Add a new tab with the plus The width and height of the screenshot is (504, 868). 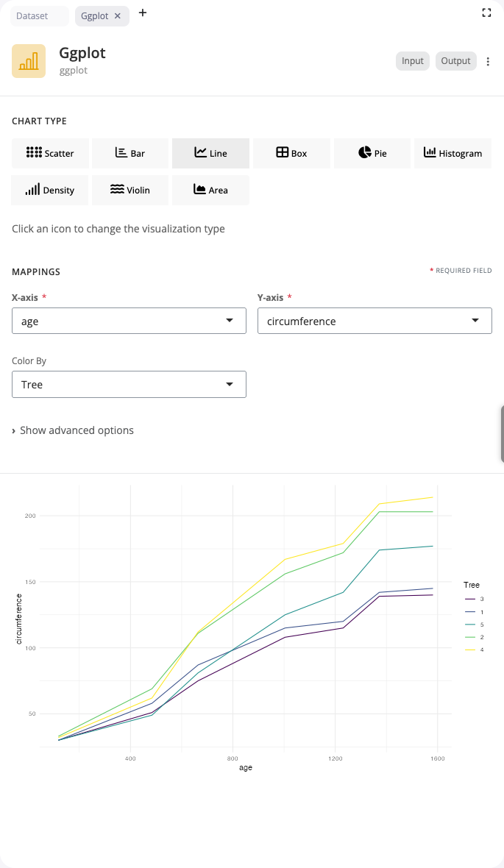[142, 13]
